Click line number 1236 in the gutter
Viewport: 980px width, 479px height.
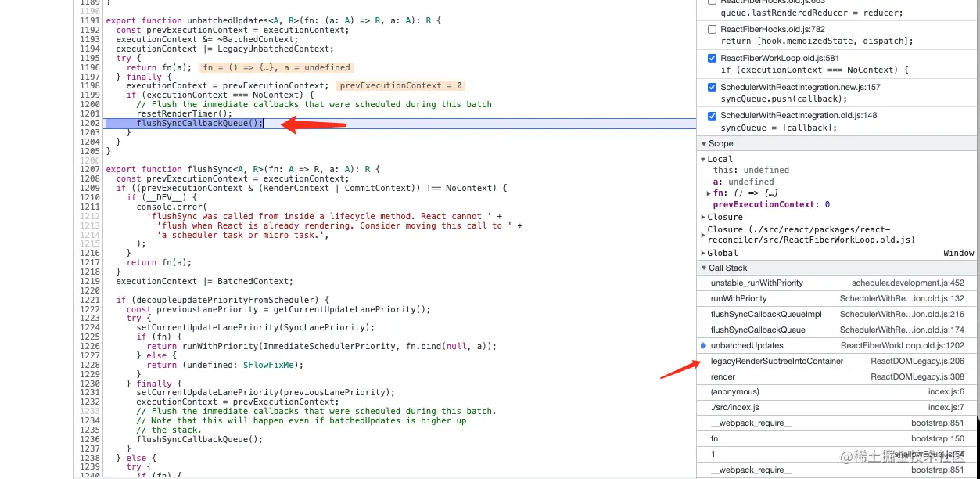(x=90, y=439)
